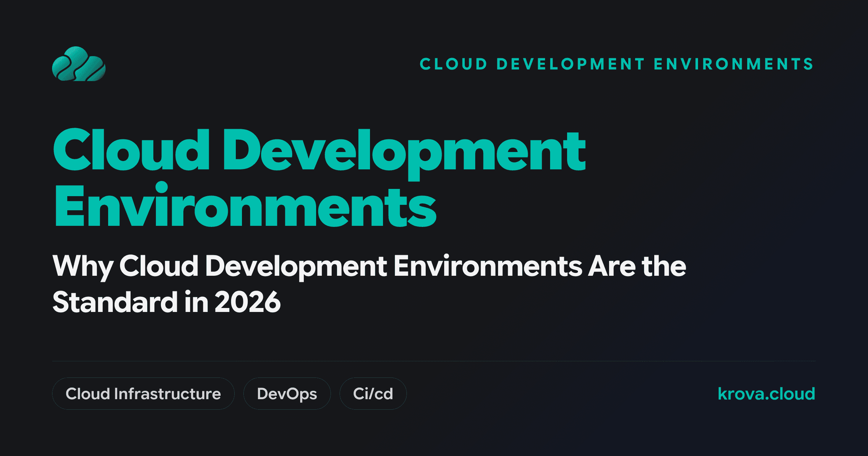This screenshot has height=456, width=868.
Task: Click the large teal title Cloud Development Environments
Action: tap(319, 178)
